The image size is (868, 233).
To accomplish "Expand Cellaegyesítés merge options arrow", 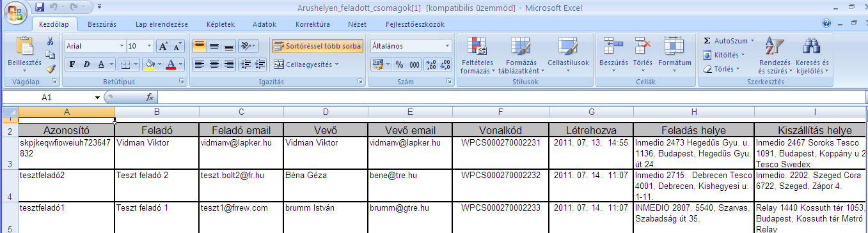I will coord(336,64).
